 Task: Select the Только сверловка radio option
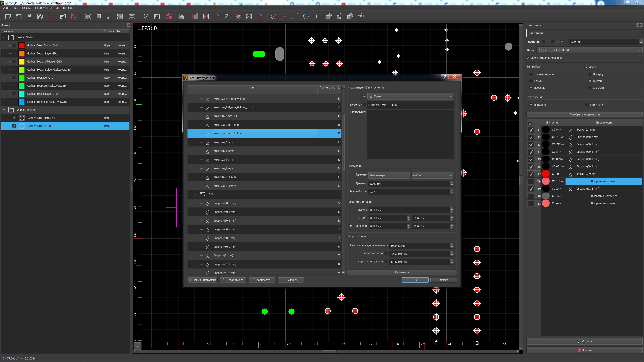pyautogui.click(x=531, y=74)
